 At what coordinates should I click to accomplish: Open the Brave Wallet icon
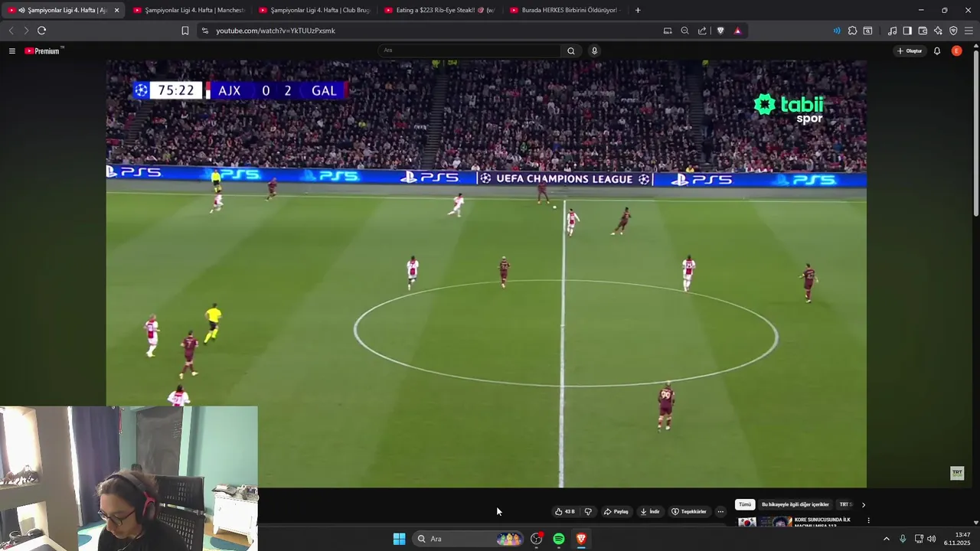click(x=923, y=31)
